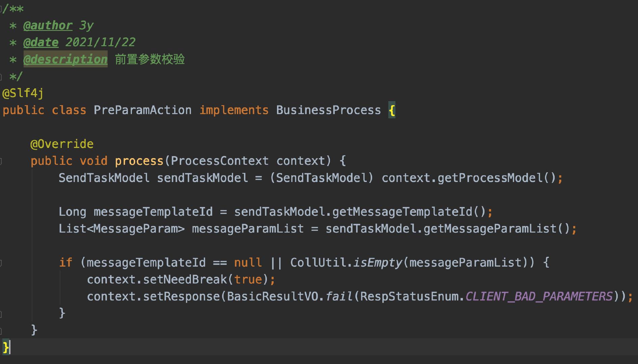Image resolution: width=638 pixels, height=364 pixels.
Task: Click the @author Javadoc tag
Action: coord(48,26)
